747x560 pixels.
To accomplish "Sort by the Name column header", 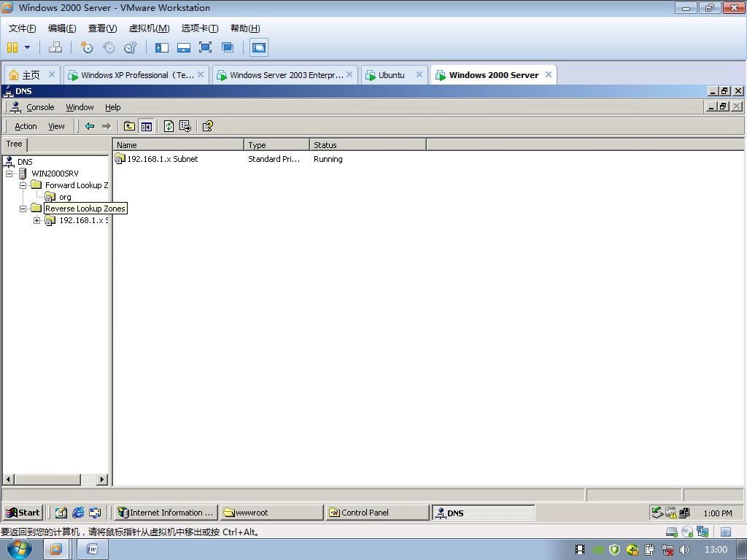I will (x=179, y=145).
